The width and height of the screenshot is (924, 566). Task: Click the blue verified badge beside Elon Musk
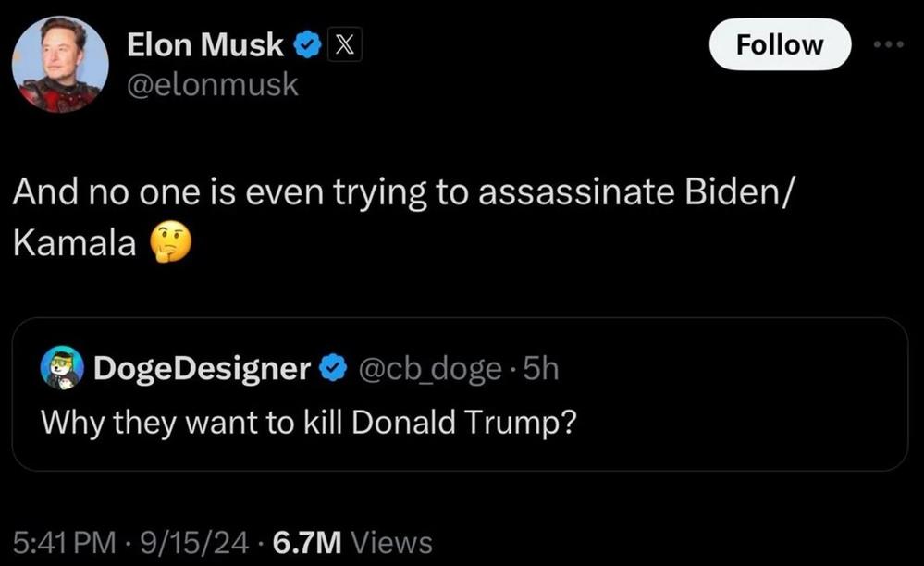coord(307,44)
